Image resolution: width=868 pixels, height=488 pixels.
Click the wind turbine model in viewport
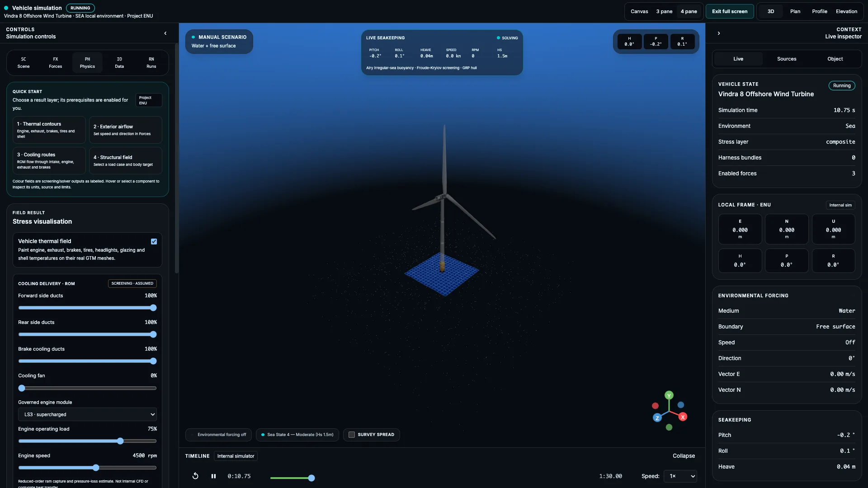coord(443,199)
